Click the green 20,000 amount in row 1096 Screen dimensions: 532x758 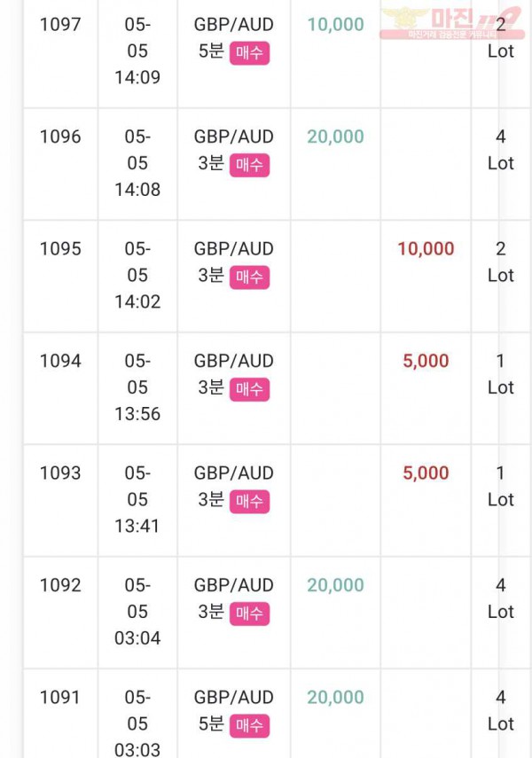coord(336,137)
